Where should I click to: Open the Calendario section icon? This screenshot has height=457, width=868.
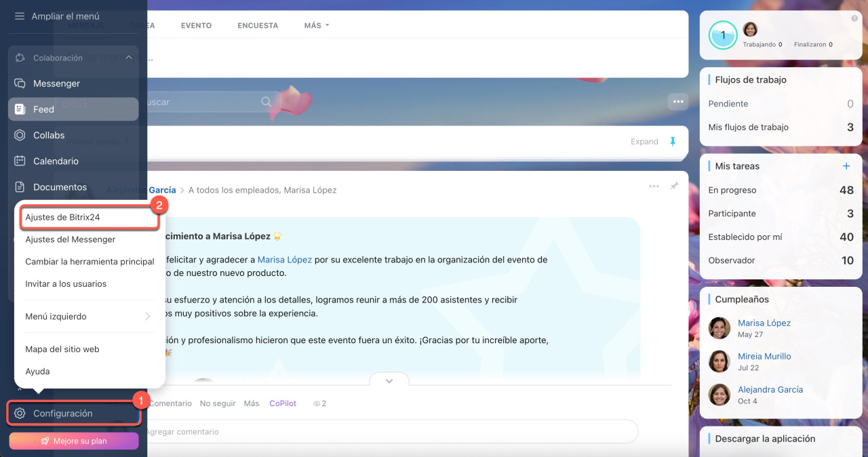point(20,161)
